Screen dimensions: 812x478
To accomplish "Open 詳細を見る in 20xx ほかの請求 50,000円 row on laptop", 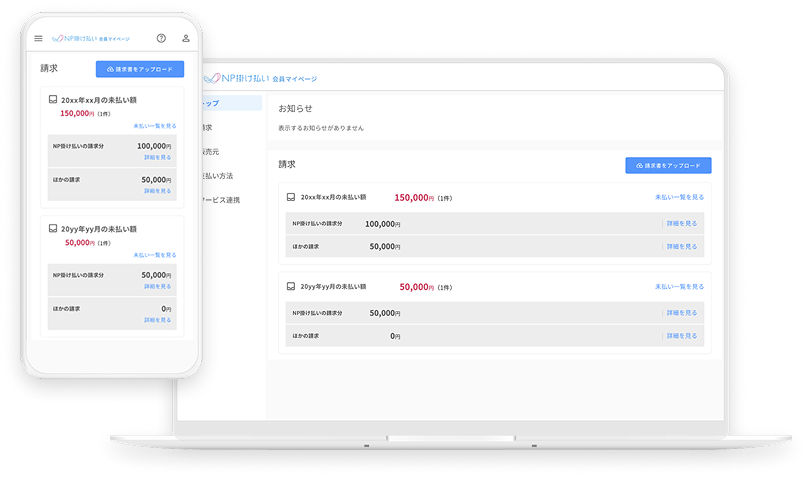I will coord(682,247).
